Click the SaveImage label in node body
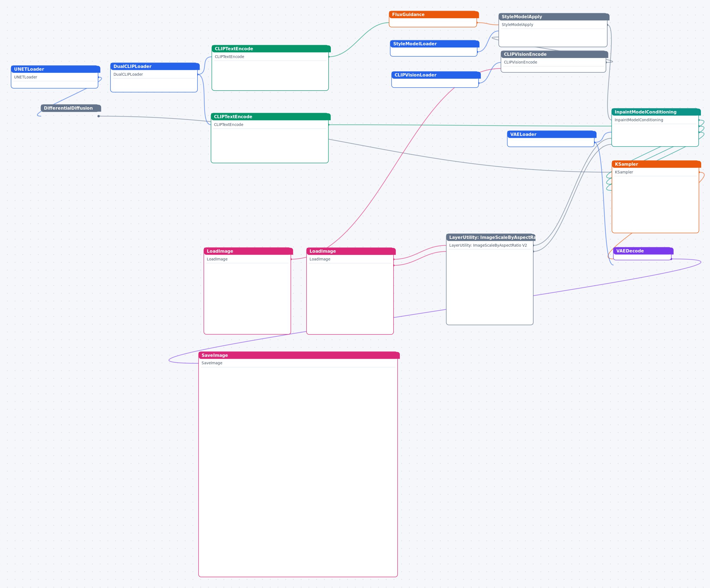Screen dimensions: 710x588 coord(212,363)
